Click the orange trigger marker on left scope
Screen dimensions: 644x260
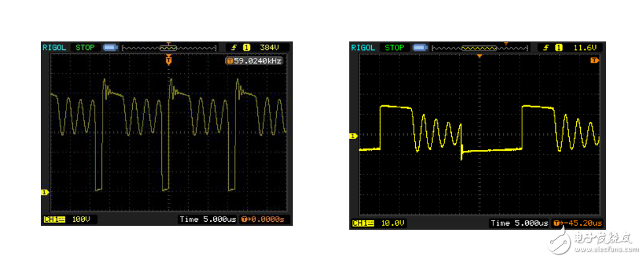coord(168,61)
